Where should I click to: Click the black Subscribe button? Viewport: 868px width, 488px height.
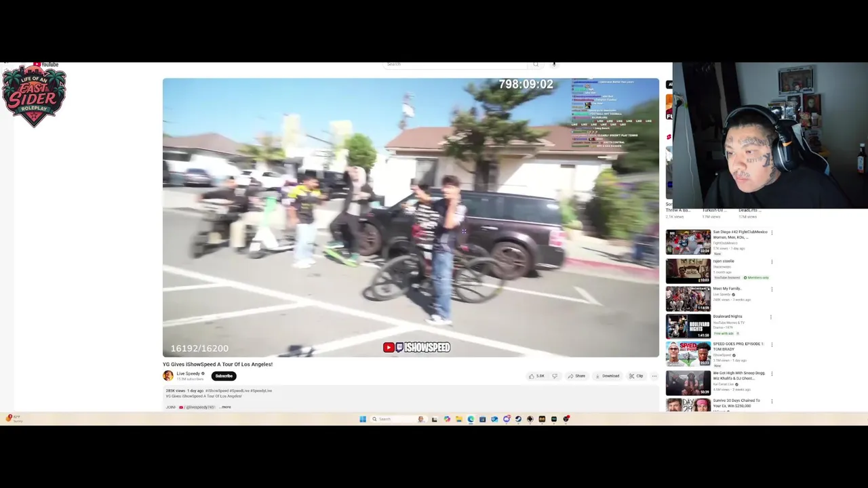pos(224,376)
